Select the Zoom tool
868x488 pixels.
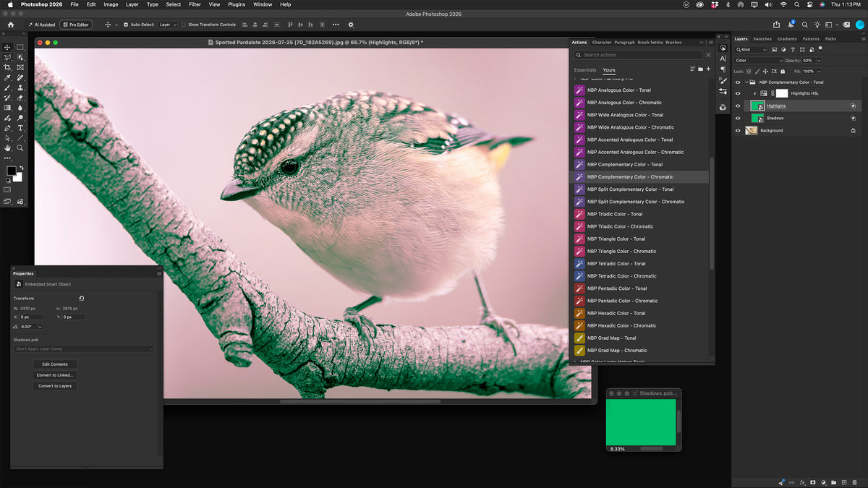coord(20,147)
